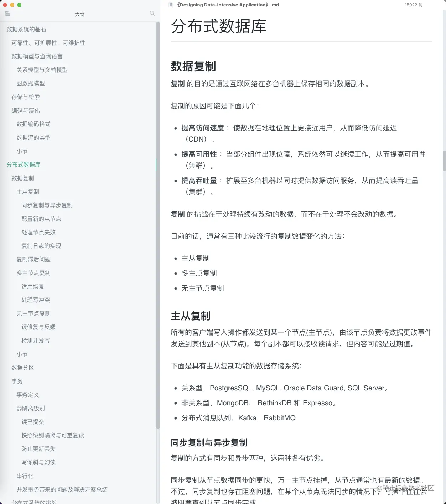Viewport: 446px width, 504px height.
Task: Open 串行化 outline item
Action: point(25,476)
